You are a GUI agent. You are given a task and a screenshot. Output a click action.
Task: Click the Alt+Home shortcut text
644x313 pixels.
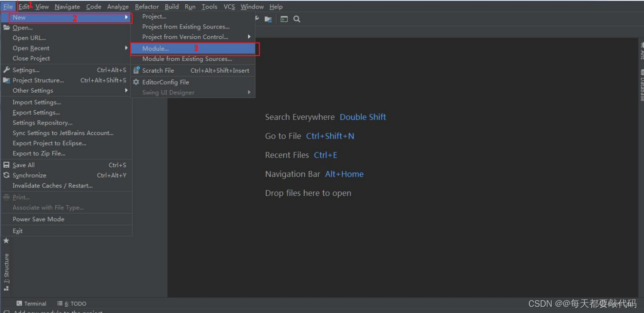click(344, 174)
